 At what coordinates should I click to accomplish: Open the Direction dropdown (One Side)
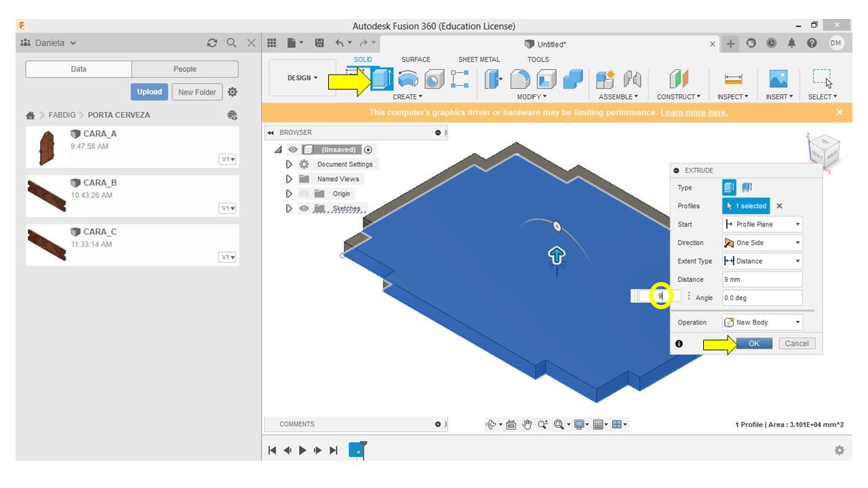coord(763,243)
